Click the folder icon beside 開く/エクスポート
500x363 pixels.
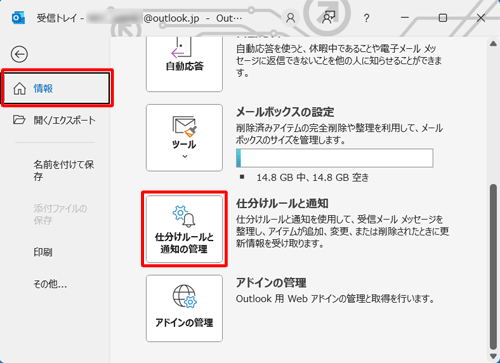click(x=19, y=120)
